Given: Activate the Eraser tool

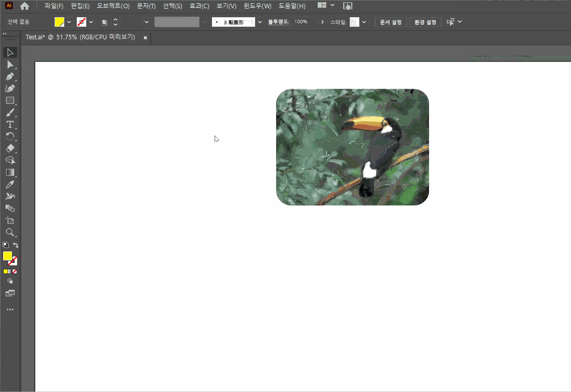Looking at the screenshot, I should coord(10,148).
